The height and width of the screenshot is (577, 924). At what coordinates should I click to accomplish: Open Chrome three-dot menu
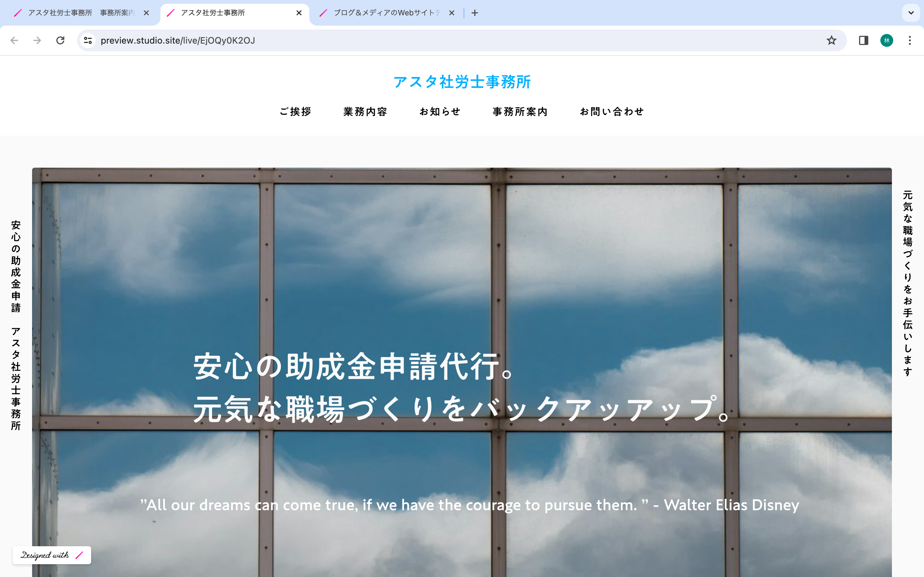tap(910, 40)
